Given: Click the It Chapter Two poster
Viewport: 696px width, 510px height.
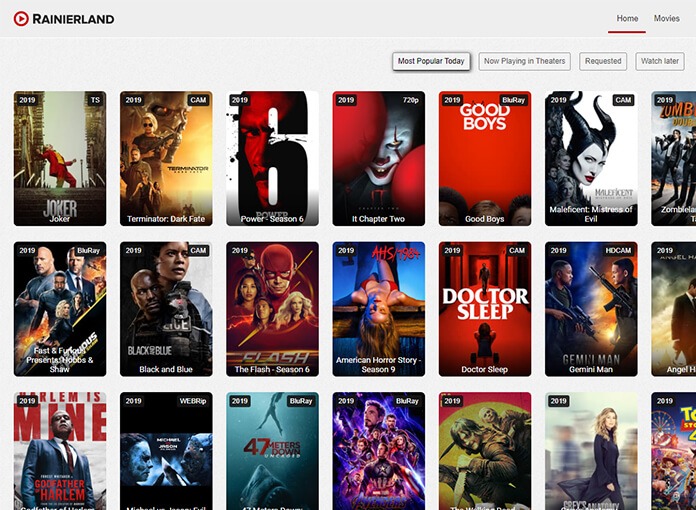Looking at the screenshot, I should 378,158.
